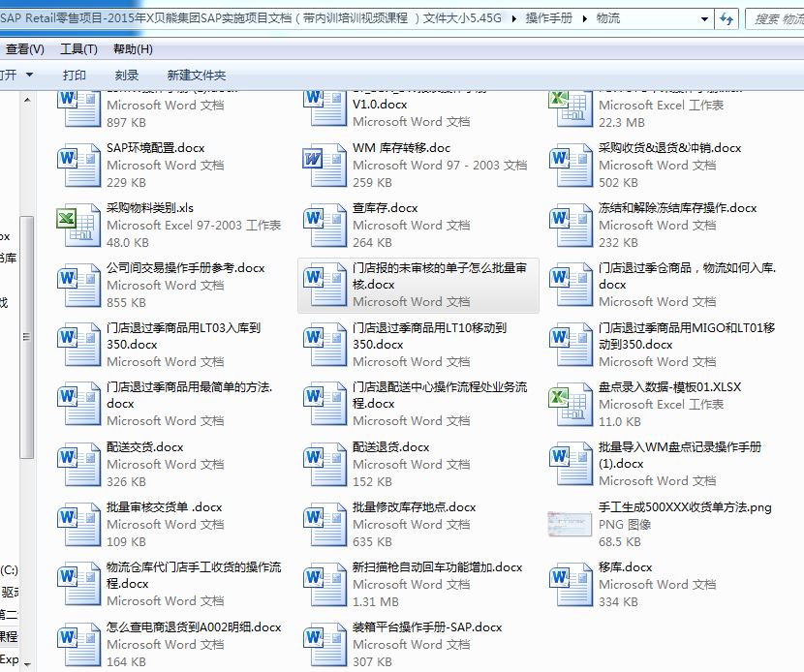Click the navigation pane scroll down arrow
804x672 pixels.
pyautogui.click(x=27, y=665)
